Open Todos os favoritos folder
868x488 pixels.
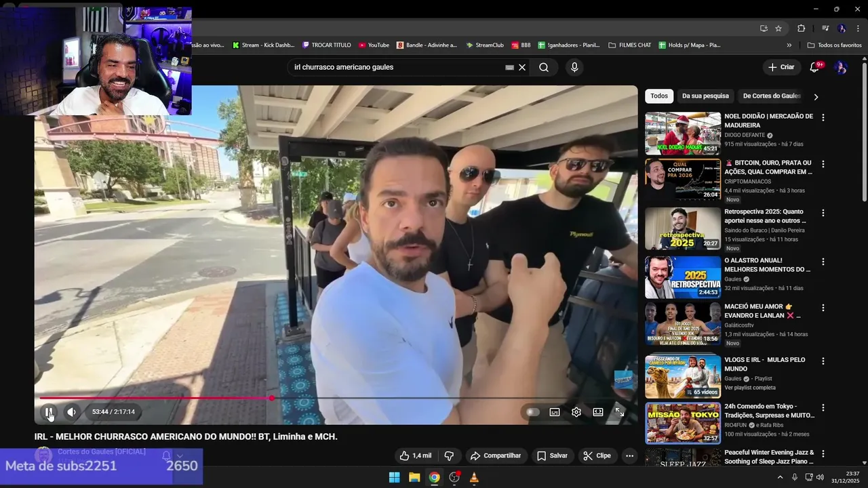pyautogui.click(x=835, y=45)
